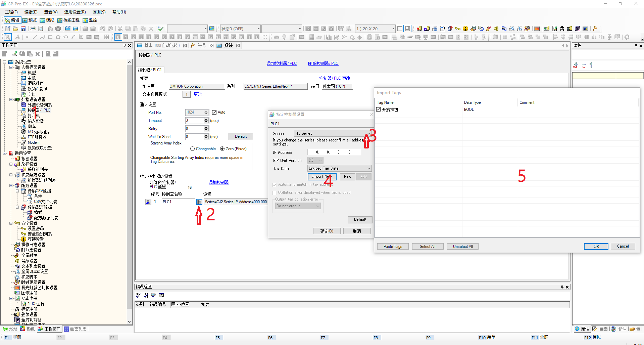The height and width of the screenshot is (345, 644).
Task: Click the PLC1 controller settings icon
Action: coord(199,202)
